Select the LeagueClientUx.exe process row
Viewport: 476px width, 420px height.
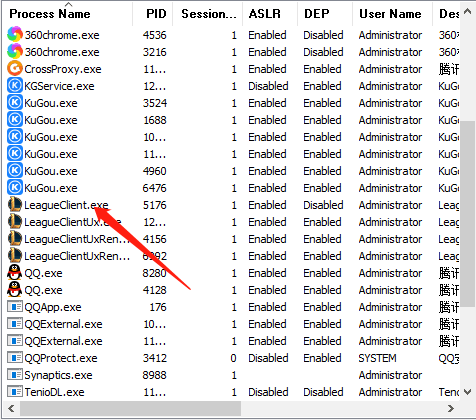coord(233,222)
